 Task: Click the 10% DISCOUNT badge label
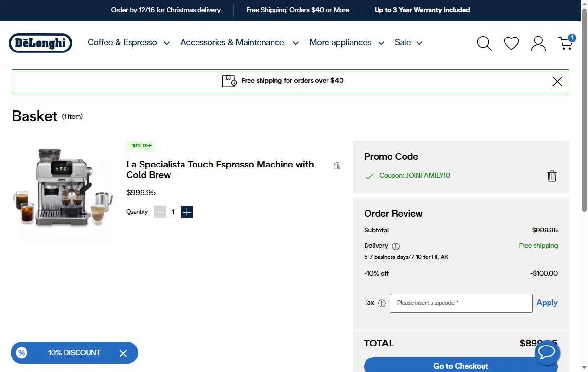coord(74,353)
